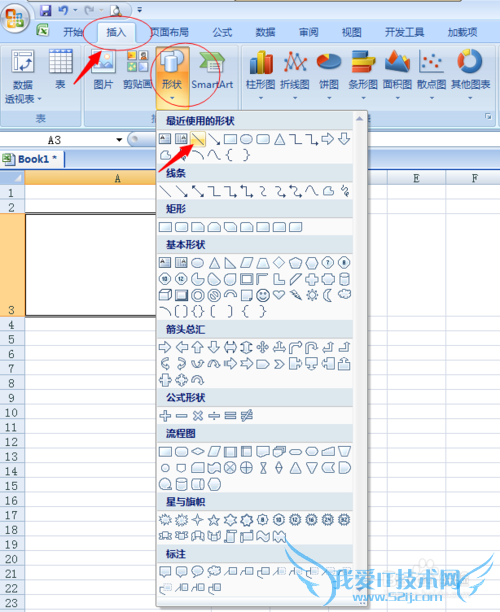Choose the smiley face basic shape
Viewport: 500px width, 612px height.
point(263,295)
